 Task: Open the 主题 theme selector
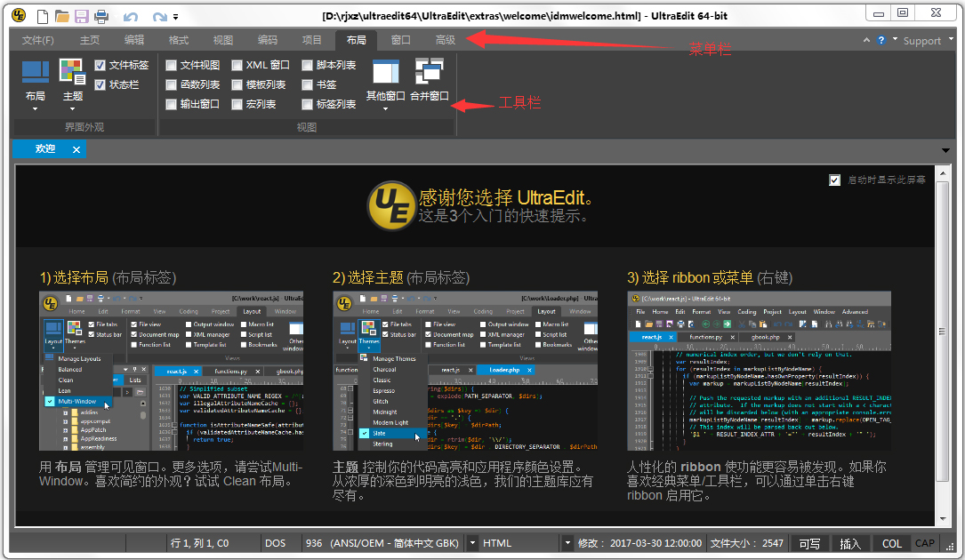click(73, 85)
